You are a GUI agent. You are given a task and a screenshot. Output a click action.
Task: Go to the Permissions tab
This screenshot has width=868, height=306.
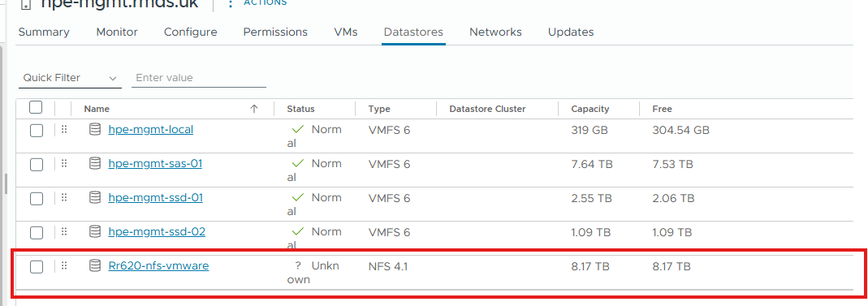point(275,32)
